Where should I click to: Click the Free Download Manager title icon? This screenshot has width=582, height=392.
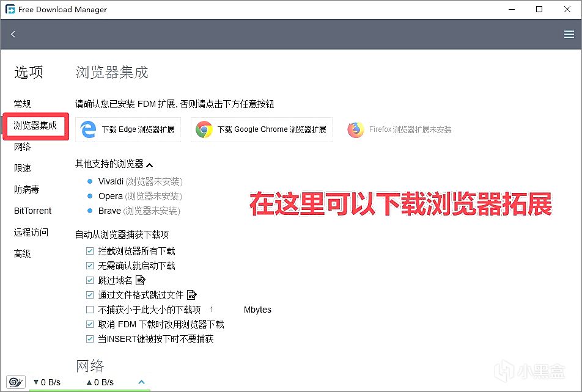click(10, 9)
